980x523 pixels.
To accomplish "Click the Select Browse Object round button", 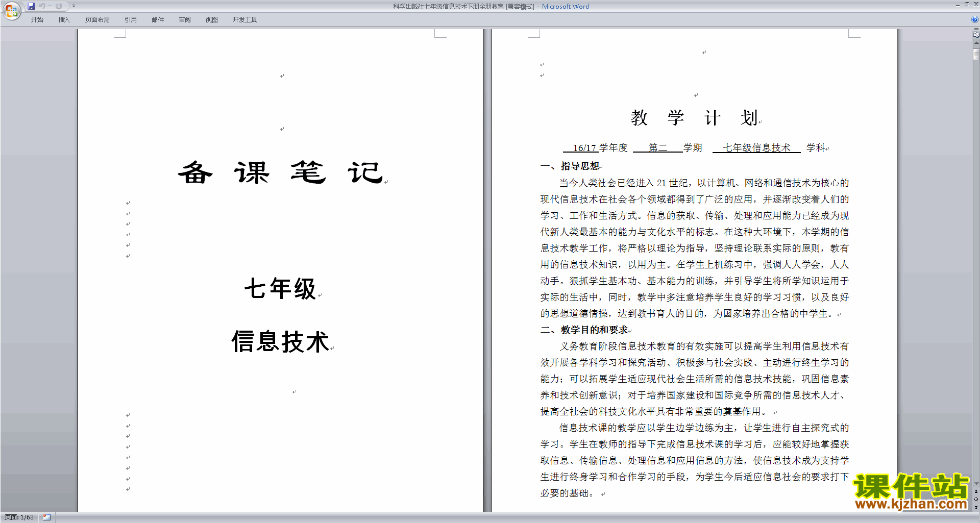I will (x=976, y=499).
